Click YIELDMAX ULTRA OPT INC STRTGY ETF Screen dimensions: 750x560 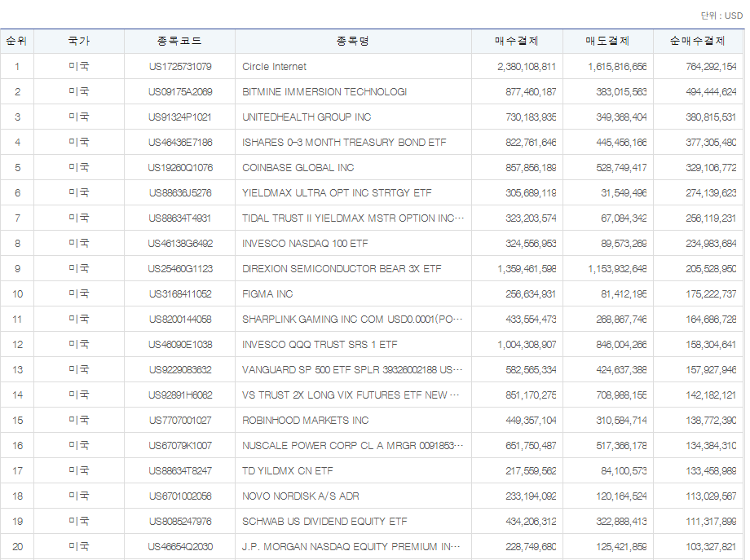pyautogui.click(x=337, y=193)
